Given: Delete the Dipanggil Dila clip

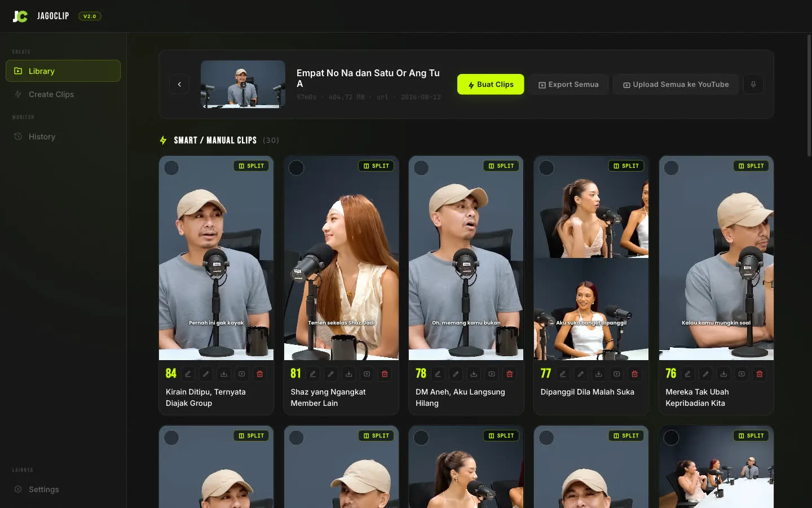Looking at the screenshot, I should [635, 374].
